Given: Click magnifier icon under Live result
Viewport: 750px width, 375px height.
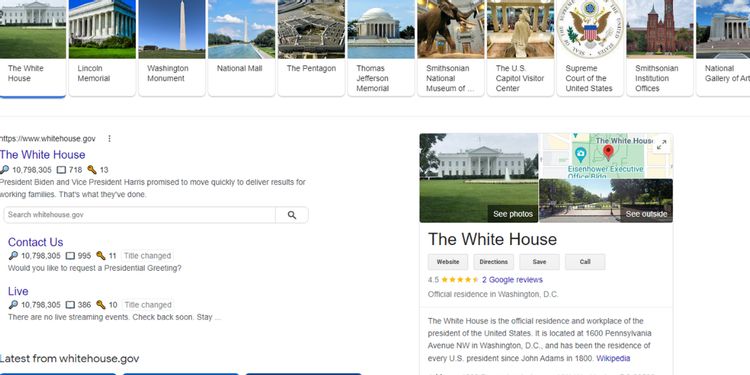Looking at the screenshot, I should coord(13,305).
